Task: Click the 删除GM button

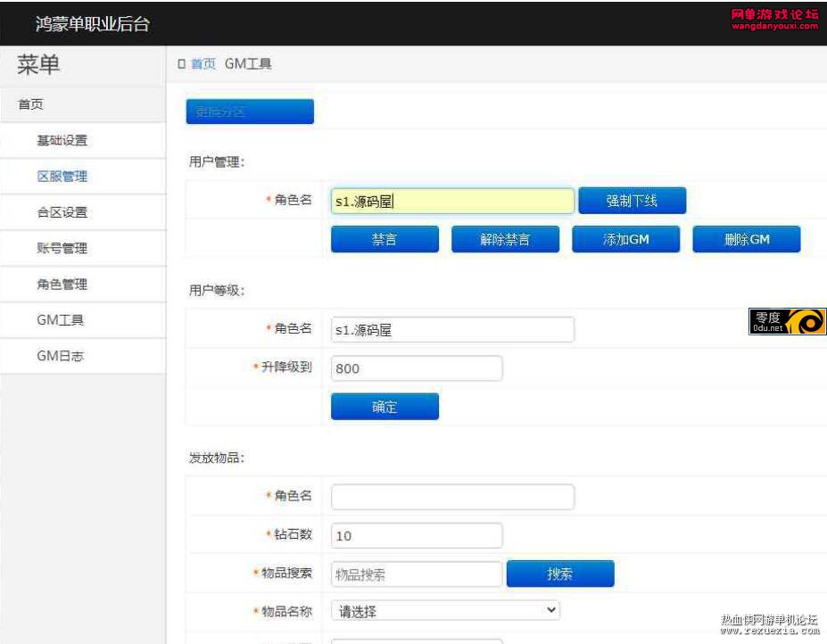Action: tap(747, 239)
